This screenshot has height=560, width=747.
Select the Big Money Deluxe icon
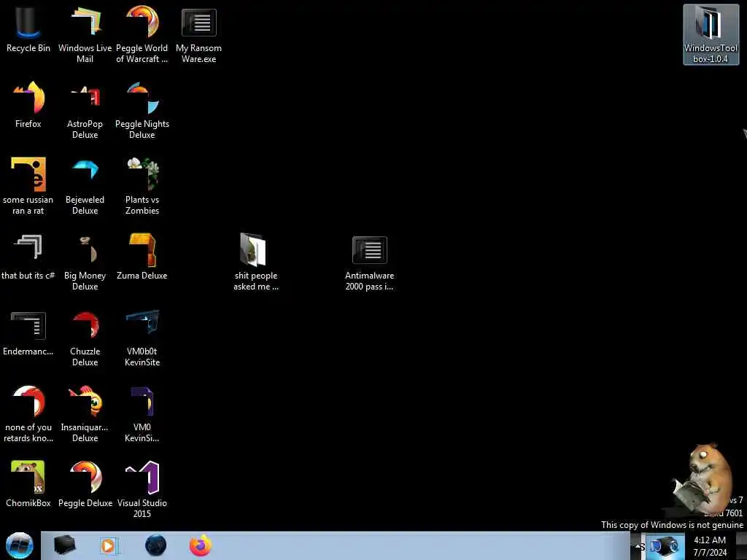click(x=85, y=262)
